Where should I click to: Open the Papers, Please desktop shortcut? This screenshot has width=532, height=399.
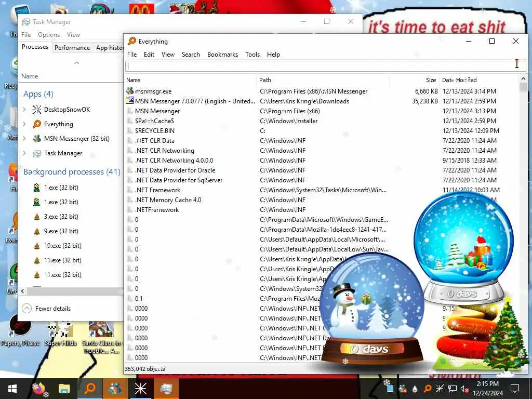(20, 330)
